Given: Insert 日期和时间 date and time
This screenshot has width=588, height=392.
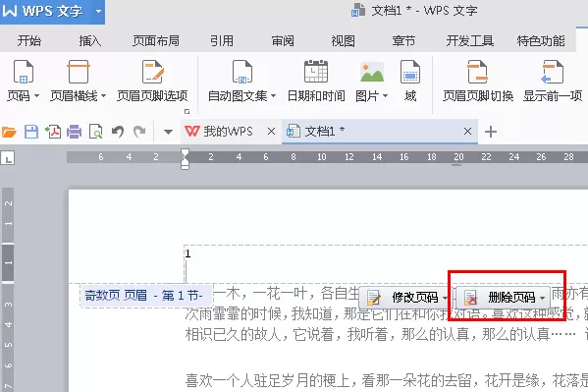Looking at the screenshot, I should click(x=316, y=82).
